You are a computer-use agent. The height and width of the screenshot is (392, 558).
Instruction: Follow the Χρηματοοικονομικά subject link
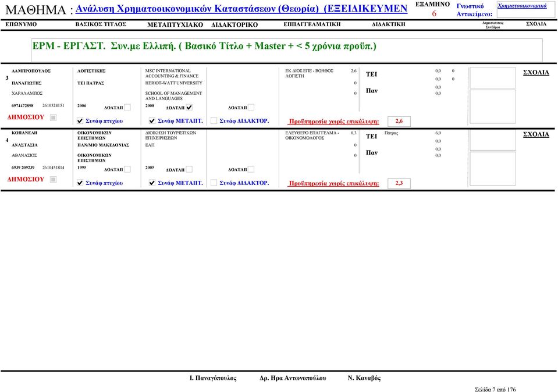coord(522,6)
